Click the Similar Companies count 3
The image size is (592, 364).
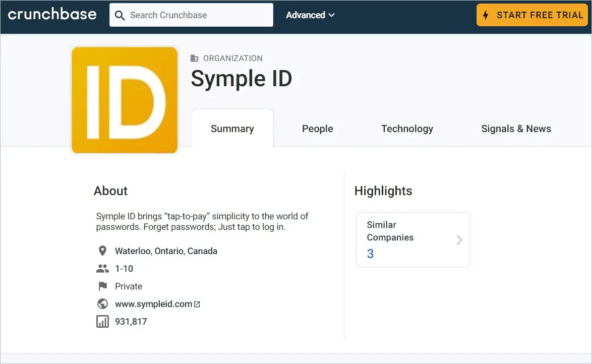(370, 254)
